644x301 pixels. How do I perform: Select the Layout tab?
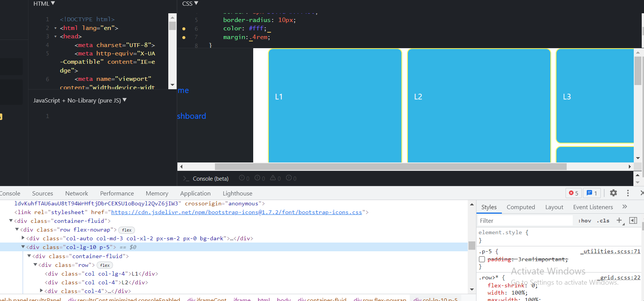coord(554,207)
